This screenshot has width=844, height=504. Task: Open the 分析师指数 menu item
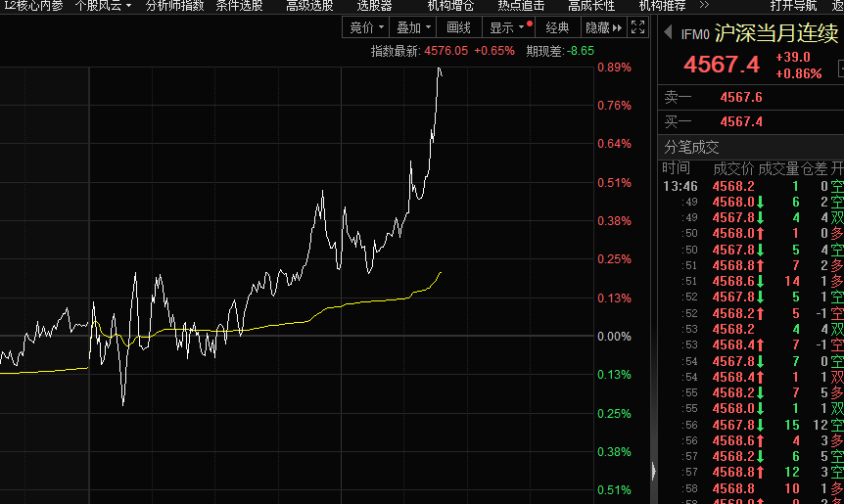[x=174, y=5]
